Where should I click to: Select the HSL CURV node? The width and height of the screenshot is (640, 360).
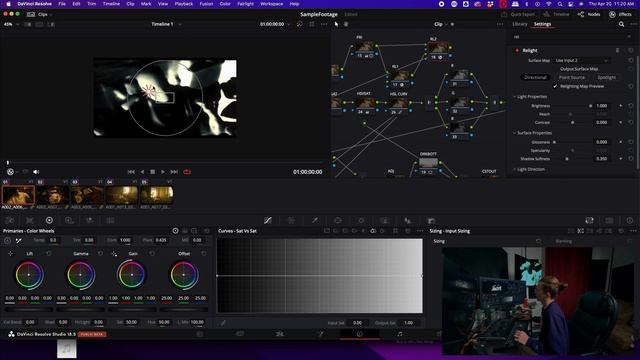click(x=399, y=104)
